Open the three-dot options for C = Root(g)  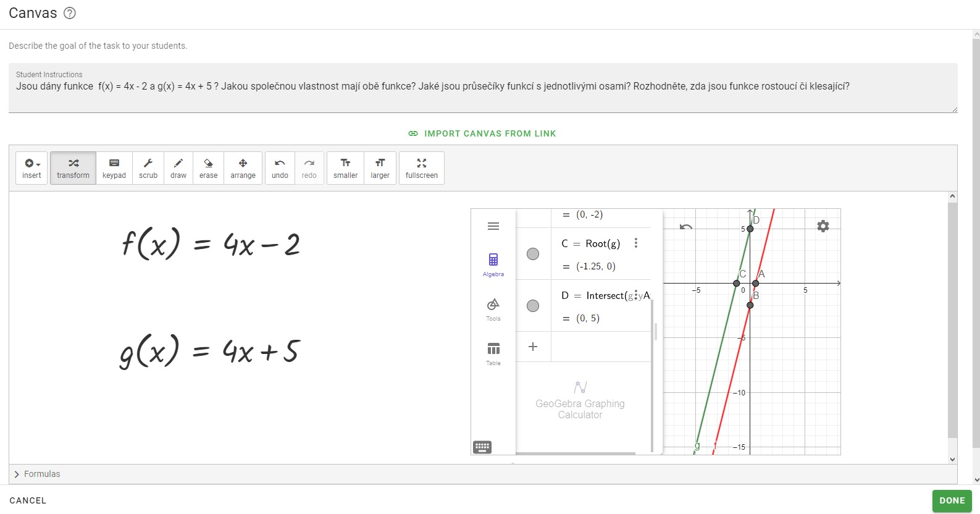pyautogui.click(x=636, y=243)
